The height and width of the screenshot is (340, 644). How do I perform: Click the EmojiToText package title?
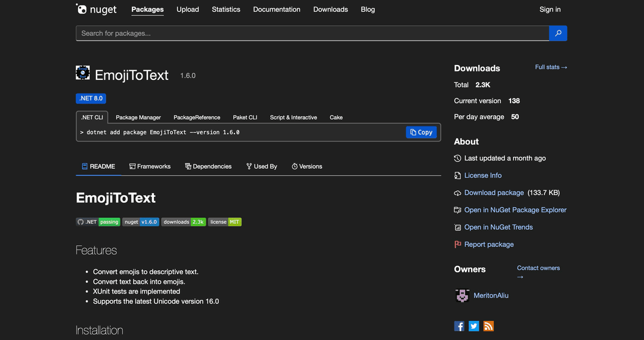click(132, 75)
